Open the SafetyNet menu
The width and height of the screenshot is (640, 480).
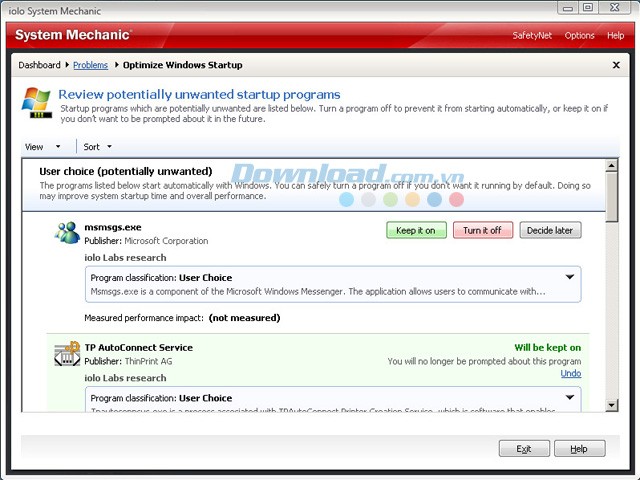[x=530, y=36]
